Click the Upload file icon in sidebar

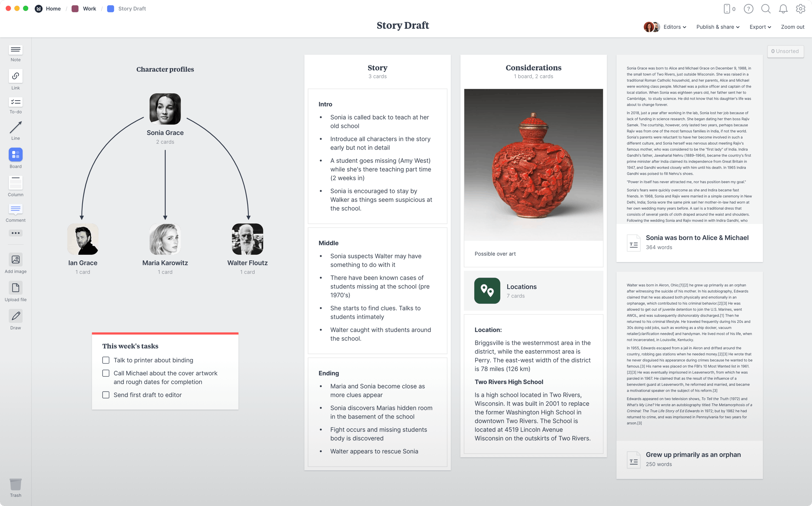[x=16, y=288]
